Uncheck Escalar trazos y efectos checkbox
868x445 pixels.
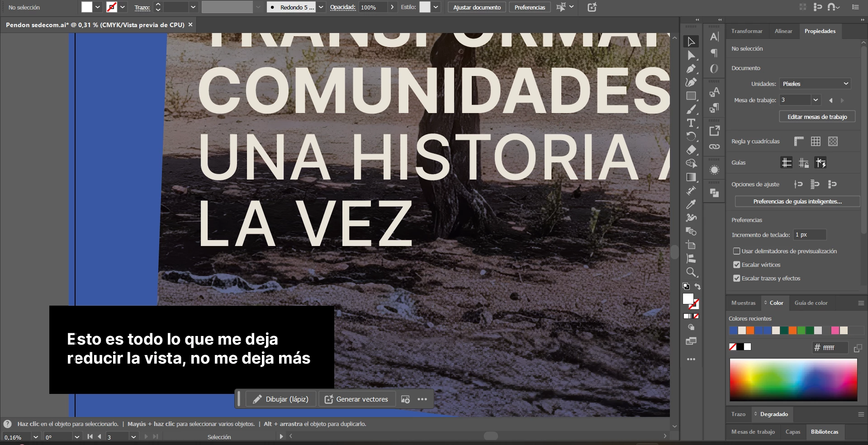click(x=736, y=278)
